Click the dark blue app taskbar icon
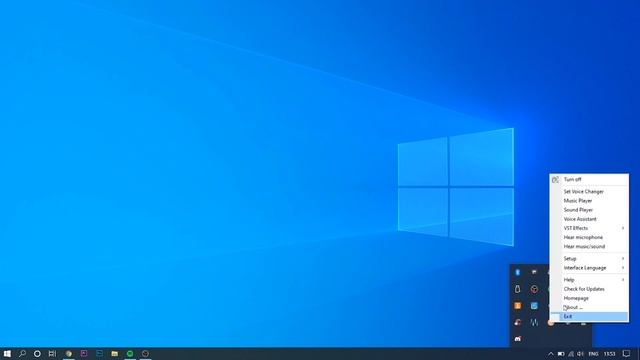The width and height of the screenshot is (640, 360). (x=99, y=353)
